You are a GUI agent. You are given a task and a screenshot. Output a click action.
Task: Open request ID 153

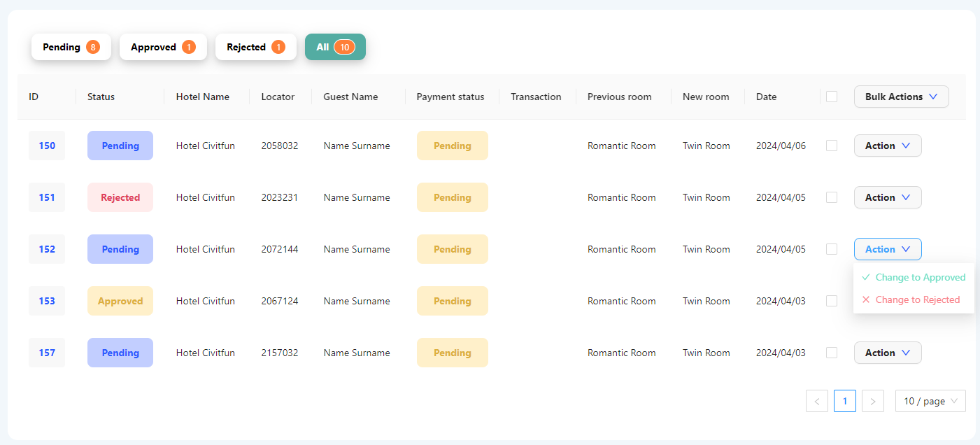tap(47, 301)
